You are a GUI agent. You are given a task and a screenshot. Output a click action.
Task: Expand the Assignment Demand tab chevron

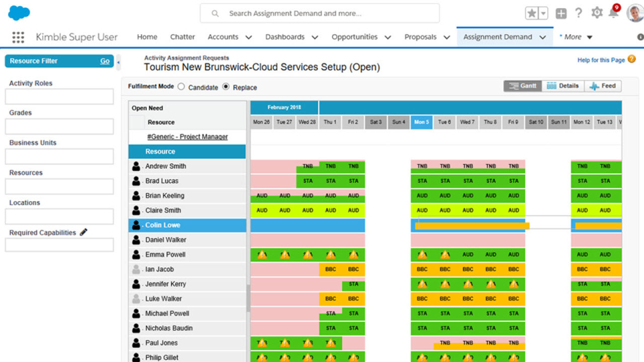tap(543, 38)
